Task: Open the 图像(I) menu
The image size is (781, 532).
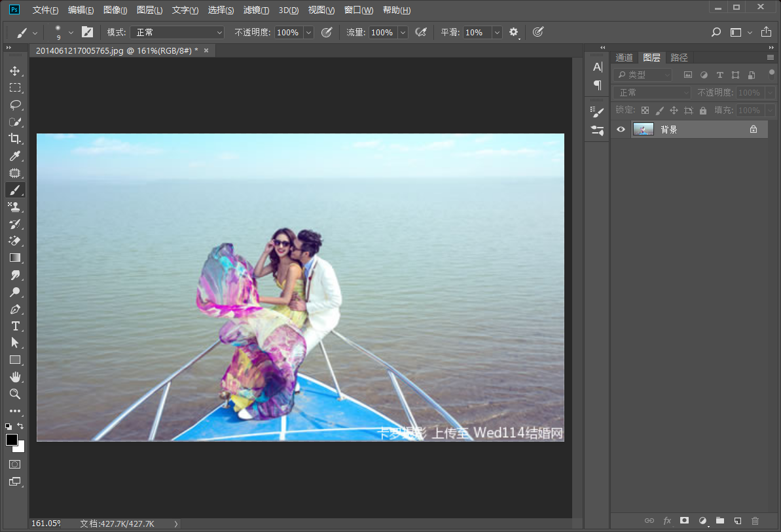Action: [x=115, y=10]
